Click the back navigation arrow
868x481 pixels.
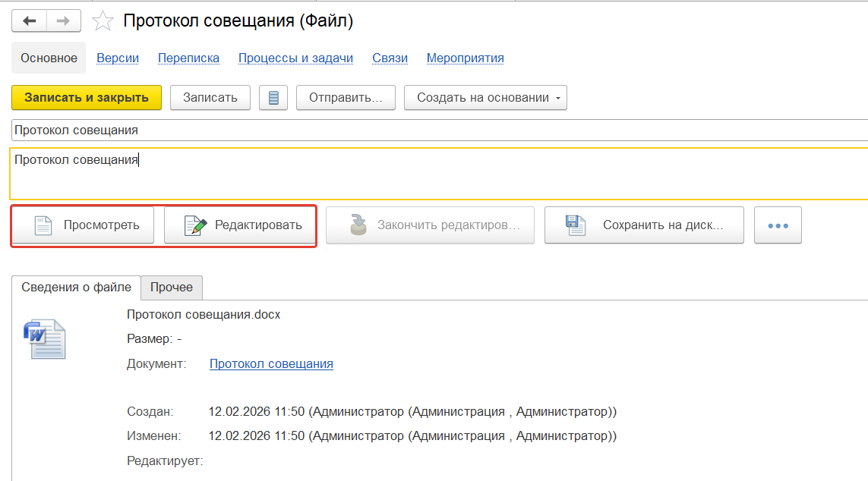pyautogui.click(x=29, y=20)
